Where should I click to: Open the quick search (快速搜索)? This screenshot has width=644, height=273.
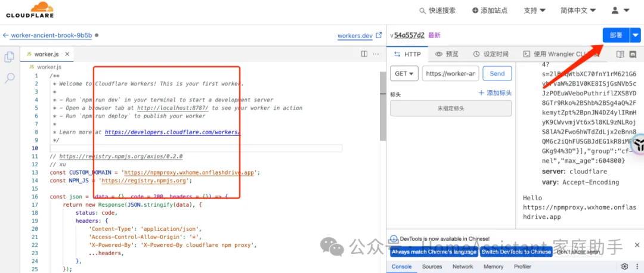(x=438, y=11)
